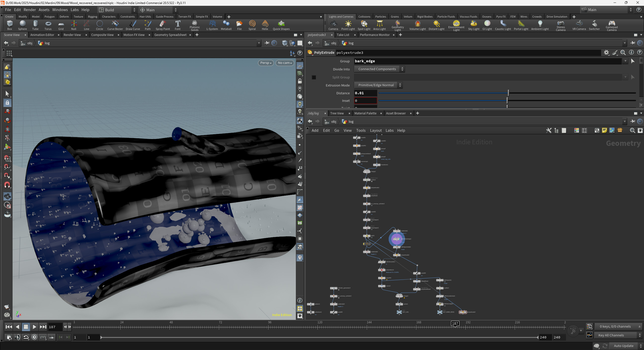Select the Helix shelf tool

point(265,25)
